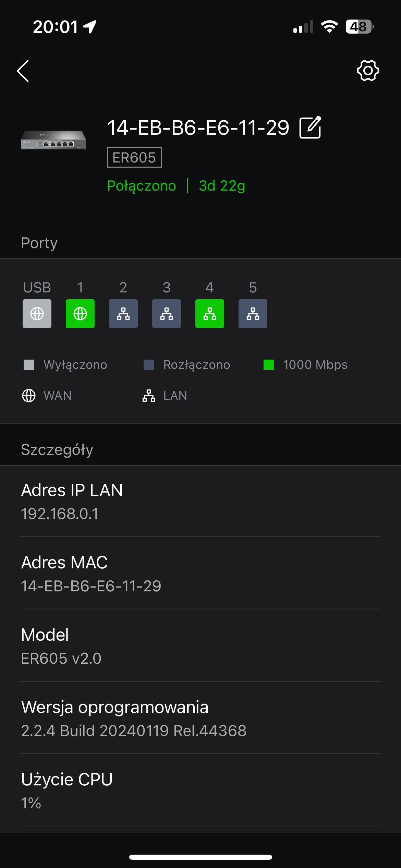Go back using the top-left arrow
This screenshot has width=401, height=868.
pyautogui.click(x=23, y=71)
